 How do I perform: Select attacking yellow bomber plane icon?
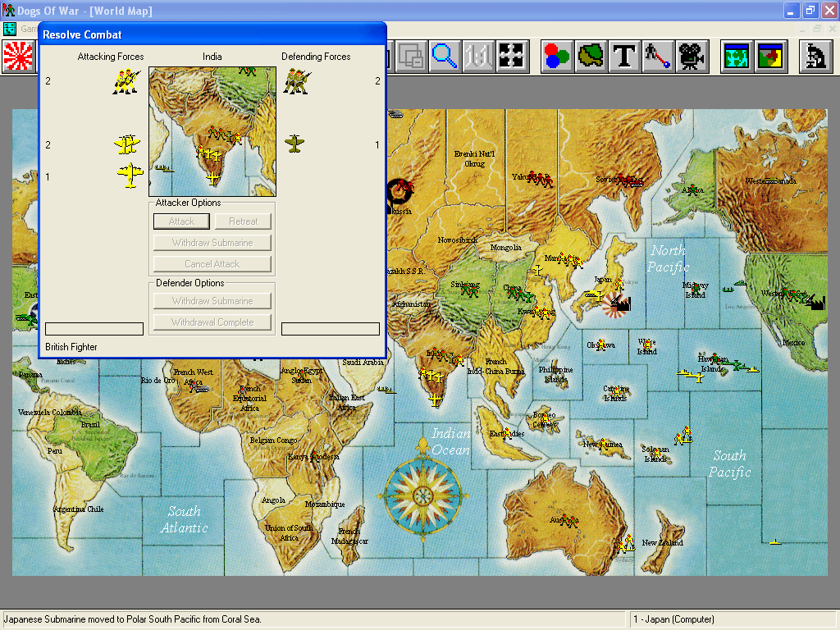[x=130, y=176]
